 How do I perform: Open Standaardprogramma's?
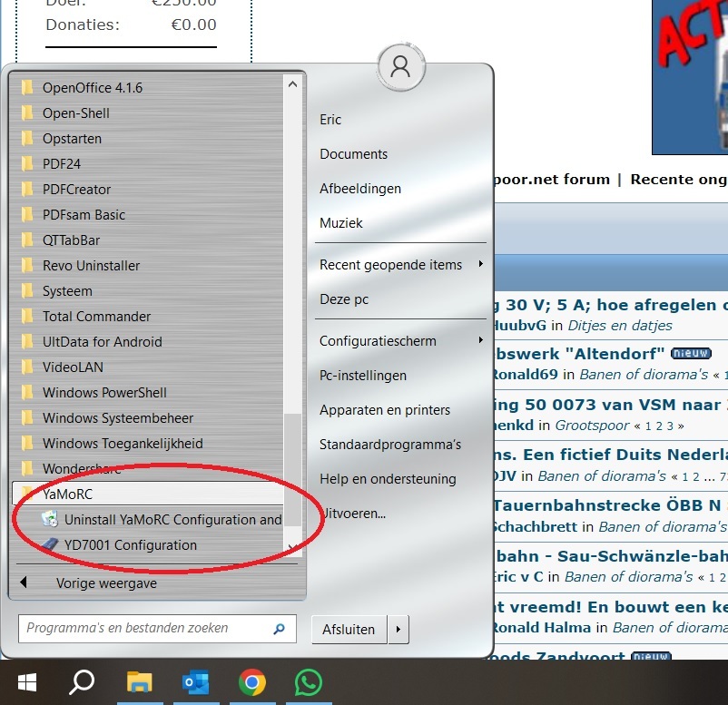(390, 445)
